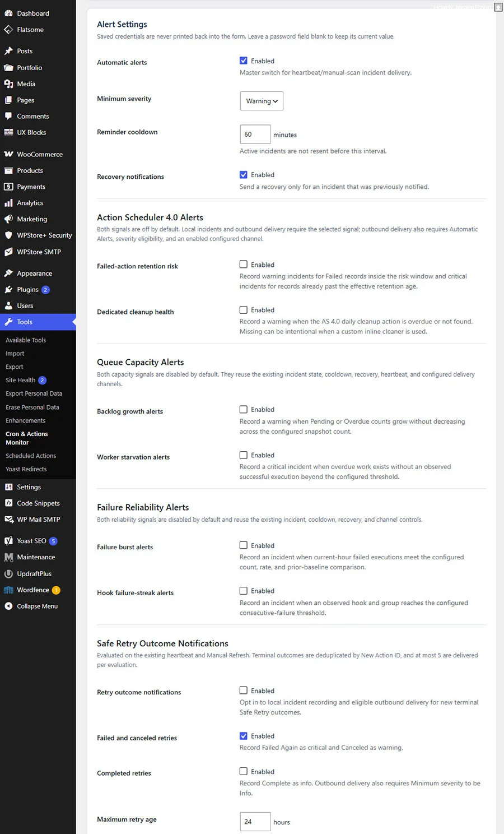Collapse the admin sidebar menu
Screen dimensions: 504x834
point(38,606)
